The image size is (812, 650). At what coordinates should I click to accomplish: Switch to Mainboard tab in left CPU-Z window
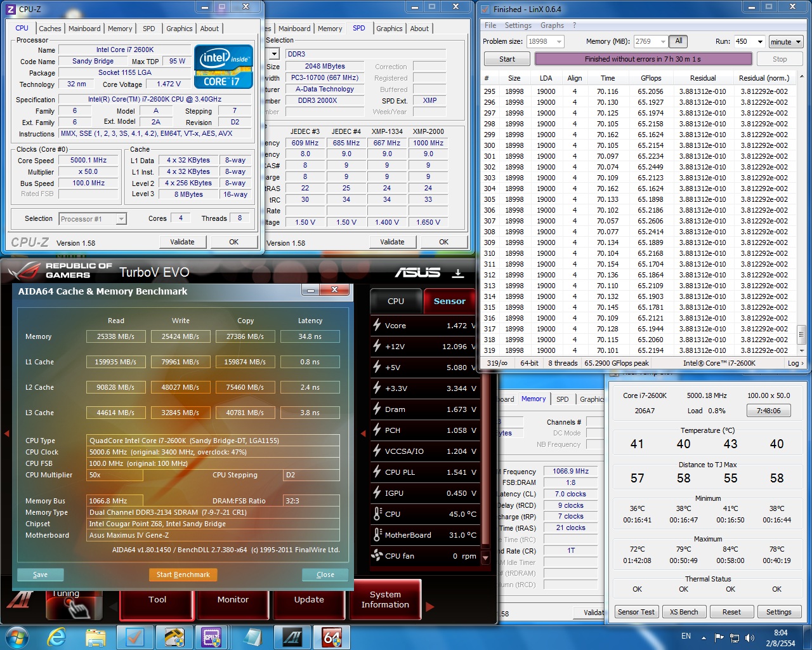pyautogui.click(x=84, y=29)
